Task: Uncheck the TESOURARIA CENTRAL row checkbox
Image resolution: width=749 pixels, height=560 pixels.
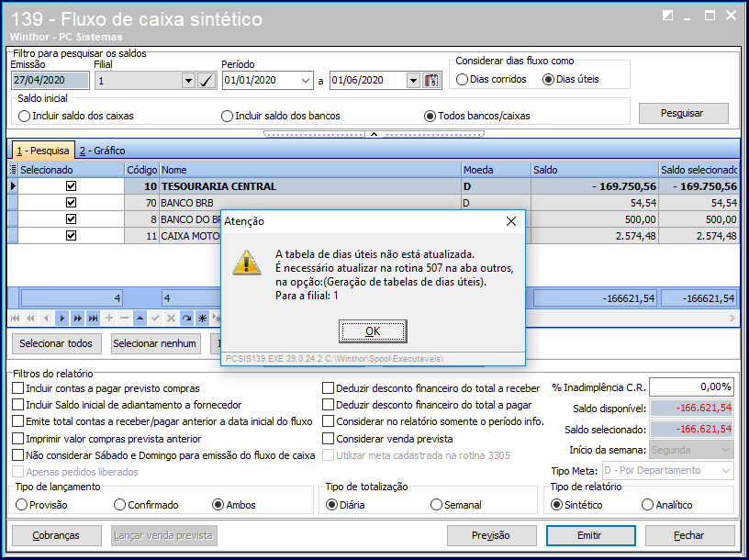Action: point(72,185)
